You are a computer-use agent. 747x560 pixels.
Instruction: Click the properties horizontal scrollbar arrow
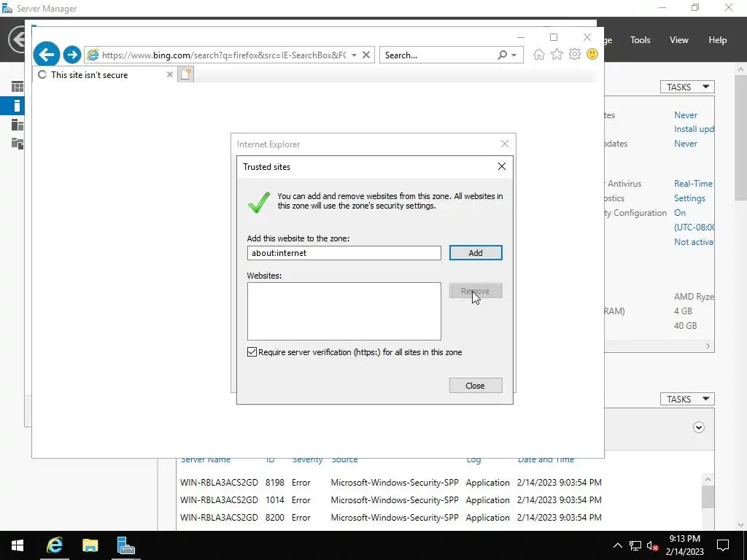coord(708,346)
